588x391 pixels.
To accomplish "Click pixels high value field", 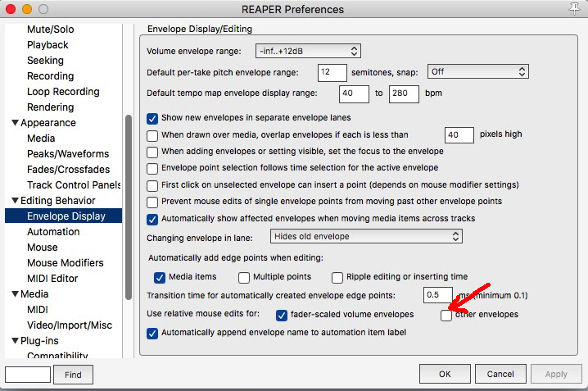I will 459,135.
